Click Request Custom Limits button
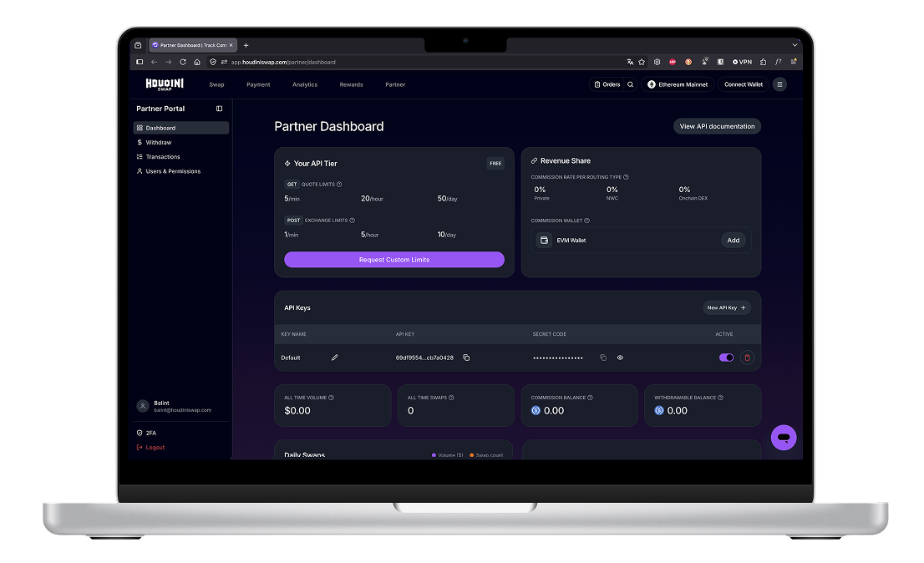Image resolution: width=924 pixels, height=563 pixels. 394,260
